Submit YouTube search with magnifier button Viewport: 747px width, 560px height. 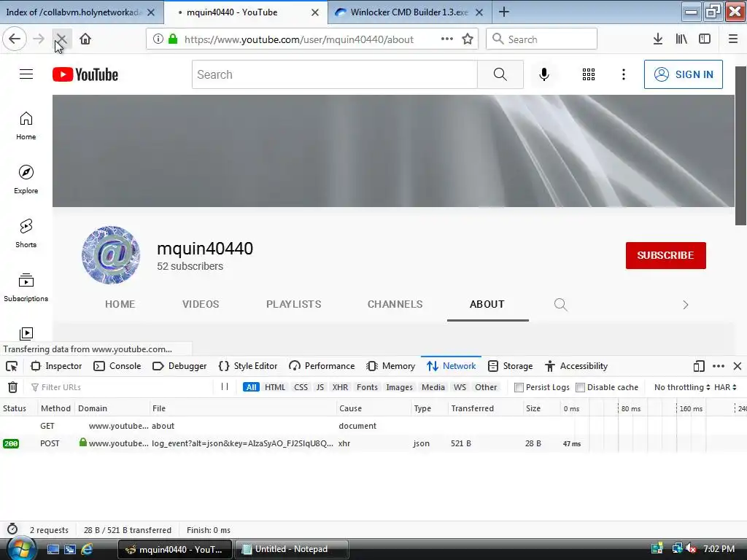tap(500, 74)
